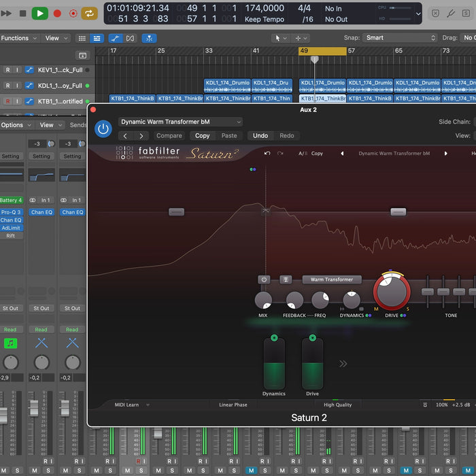
Task: Select the highlighted KTB1_174_ThinkBr region at bar 49
Action: (322, 99)
